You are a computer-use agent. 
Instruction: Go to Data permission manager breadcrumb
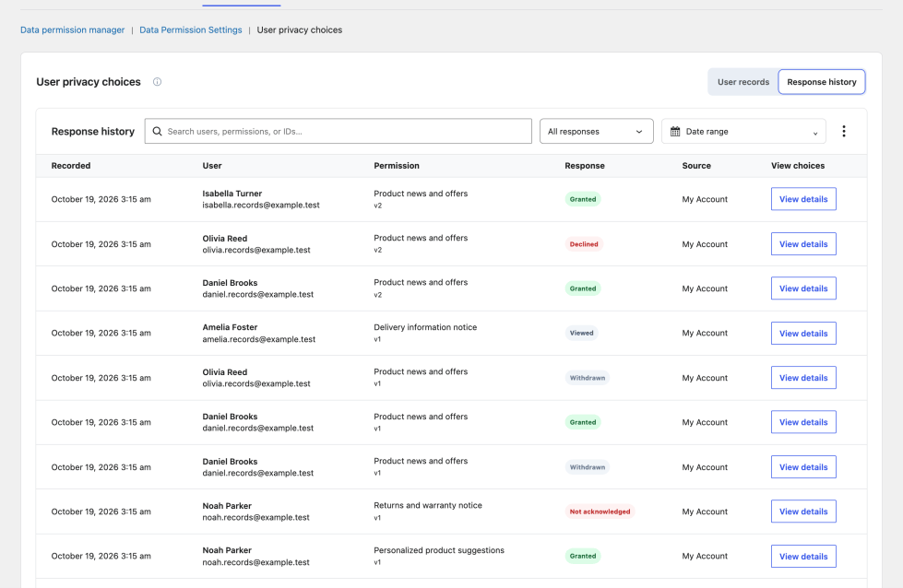click(73, 29)
